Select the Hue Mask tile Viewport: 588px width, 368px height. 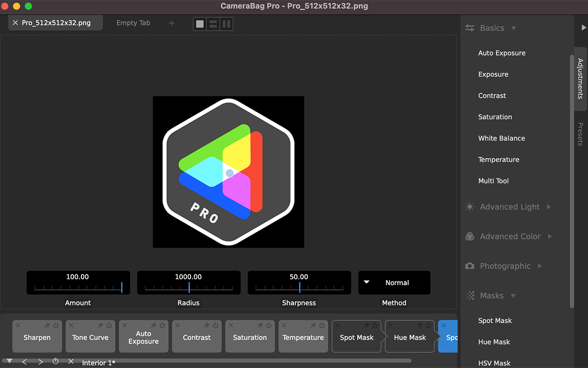[410, 337]
